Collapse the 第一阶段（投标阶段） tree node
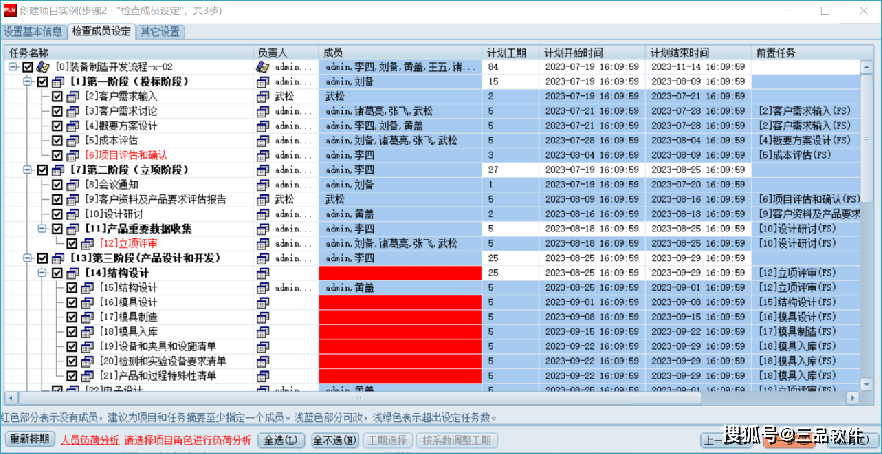 [x=27, y=82]
